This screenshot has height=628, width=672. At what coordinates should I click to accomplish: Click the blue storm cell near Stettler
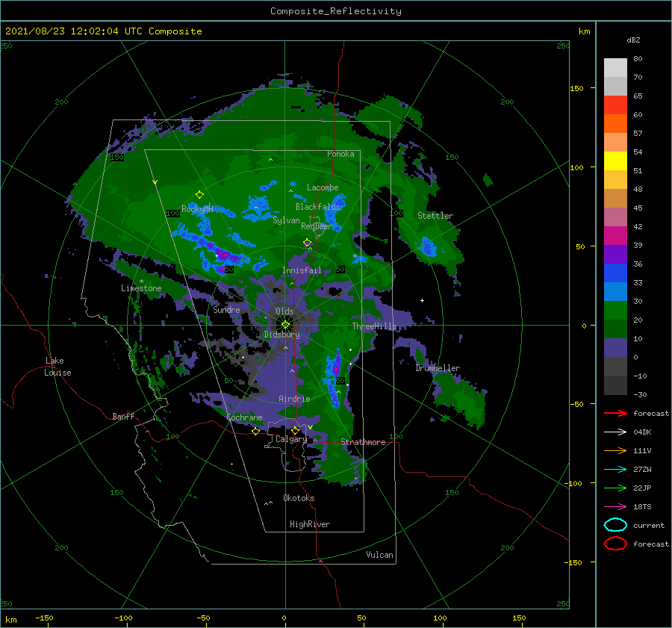point(427,247)
